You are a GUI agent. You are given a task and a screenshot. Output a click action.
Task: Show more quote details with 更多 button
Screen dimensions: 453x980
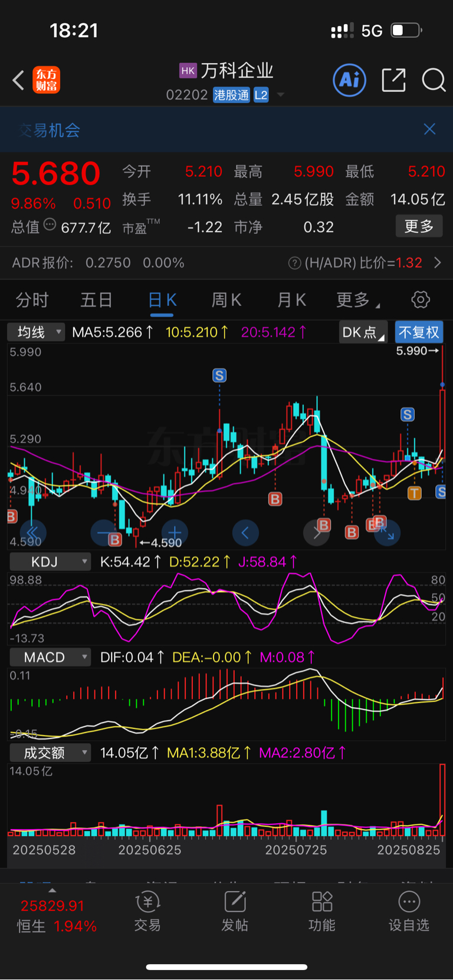pyautogui.click(x=419, y=226)
